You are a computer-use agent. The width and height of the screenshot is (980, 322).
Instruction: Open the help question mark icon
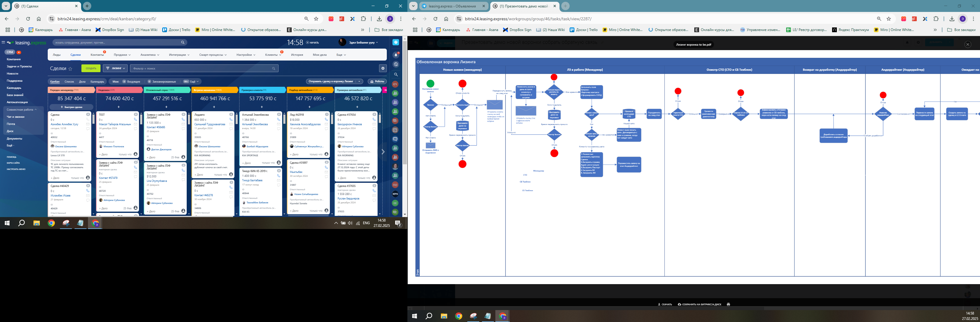[x=396, y=42]
